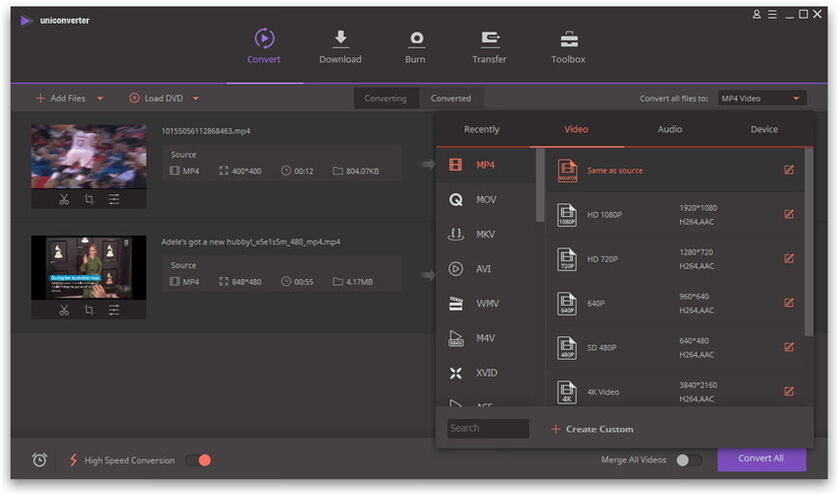This screenshot has height=495, width=838.
Task: Expand the Add Files dropdown arrow
Action: coord(99,98)
